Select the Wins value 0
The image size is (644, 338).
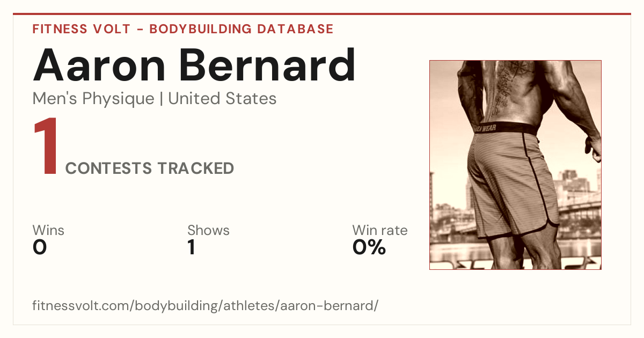[40, 248]
